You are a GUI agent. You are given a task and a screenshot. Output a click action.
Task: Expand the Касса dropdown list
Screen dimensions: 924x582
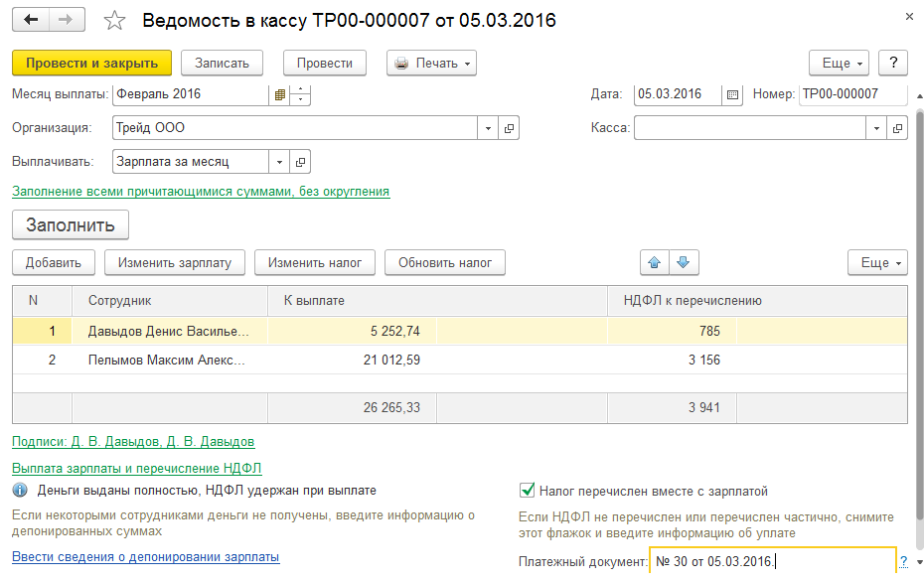coord(876,128)
